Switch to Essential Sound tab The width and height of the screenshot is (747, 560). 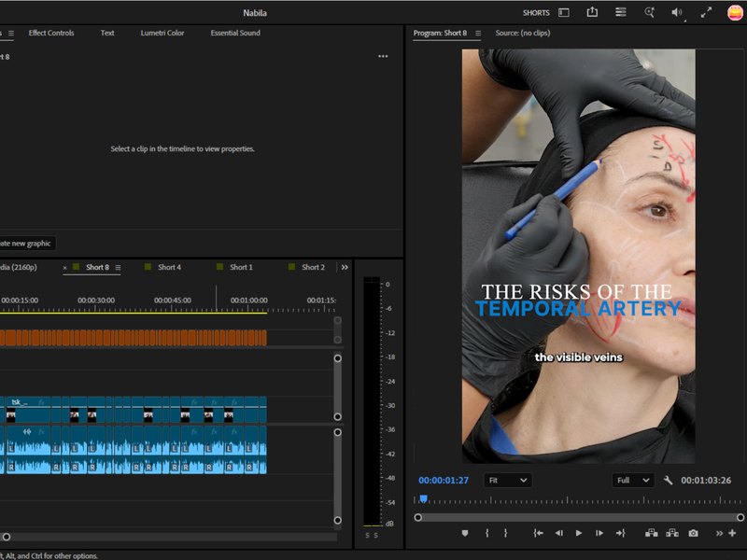235,33
